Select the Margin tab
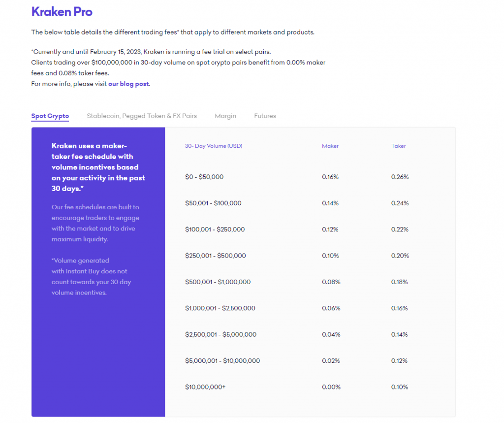This screenshot has width=504, height=423. [225, 116]
